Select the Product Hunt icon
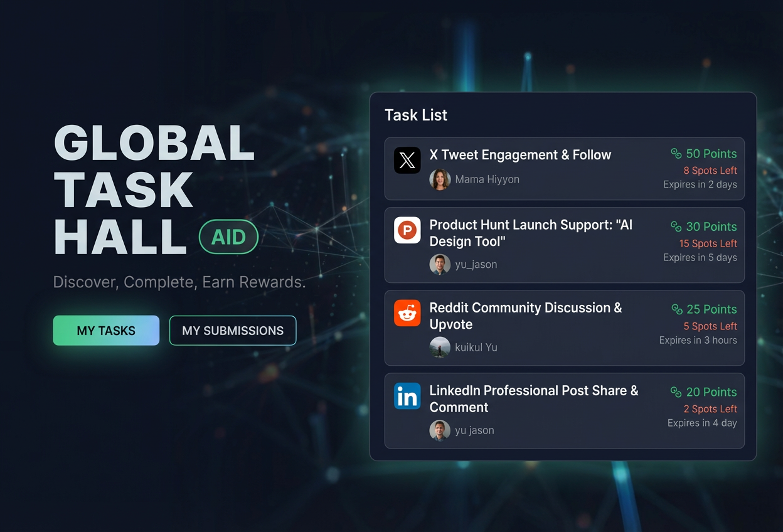This screenshot has height=532, width=783. coord(407,230)
